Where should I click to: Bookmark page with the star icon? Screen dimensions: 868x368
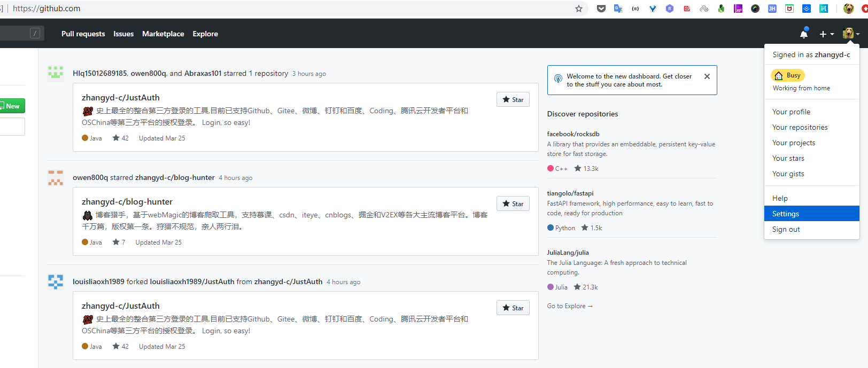pyautogui.click(x=578, y=9)
